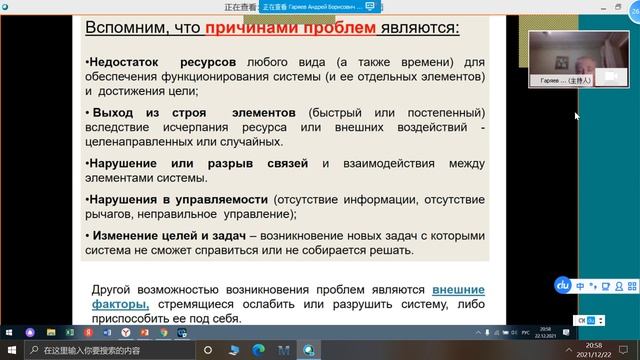Click the microphone icon in shared tray

click(487, 333)
